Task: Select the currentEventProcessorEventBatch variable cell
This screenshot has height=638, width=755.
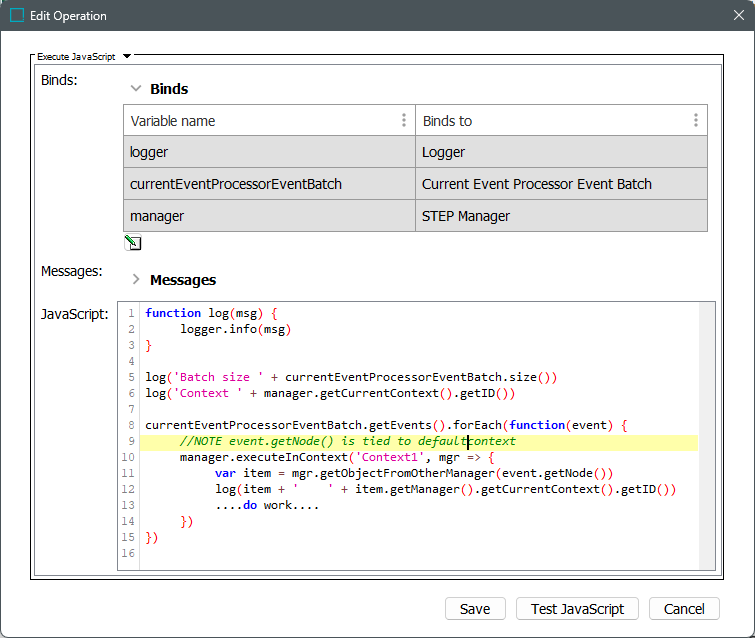Action: pyautogui.click(x=269, y=184)
